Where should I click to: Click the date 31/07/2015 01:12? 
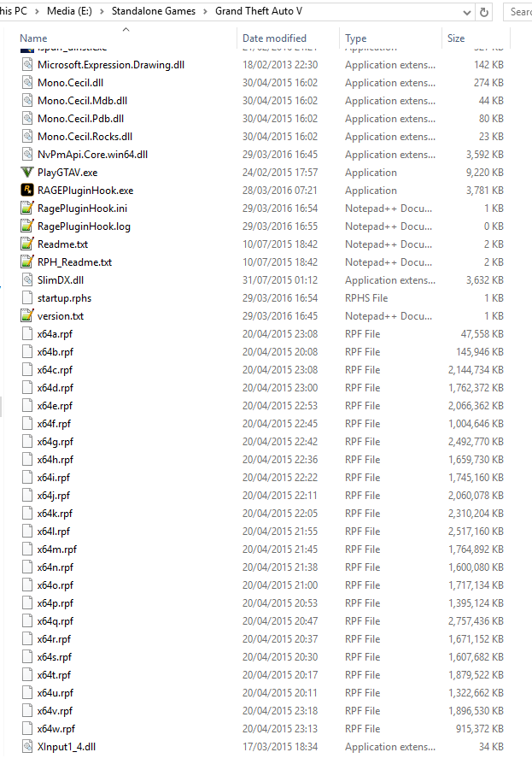coord(280,280)
